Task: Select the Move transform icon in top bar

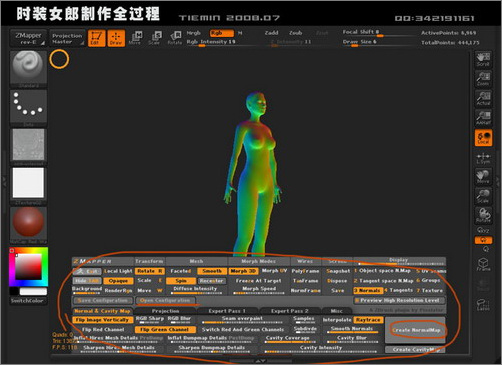Action: 135,38
